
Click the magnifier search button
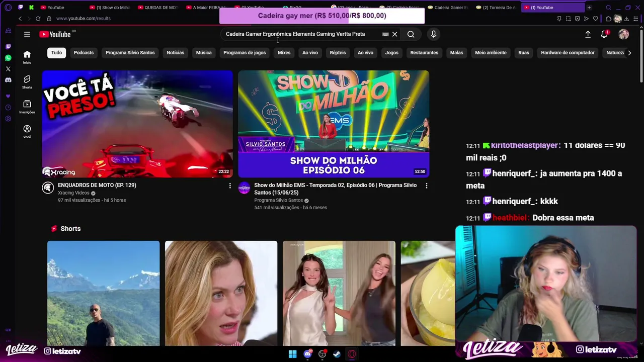coord(411,34)
